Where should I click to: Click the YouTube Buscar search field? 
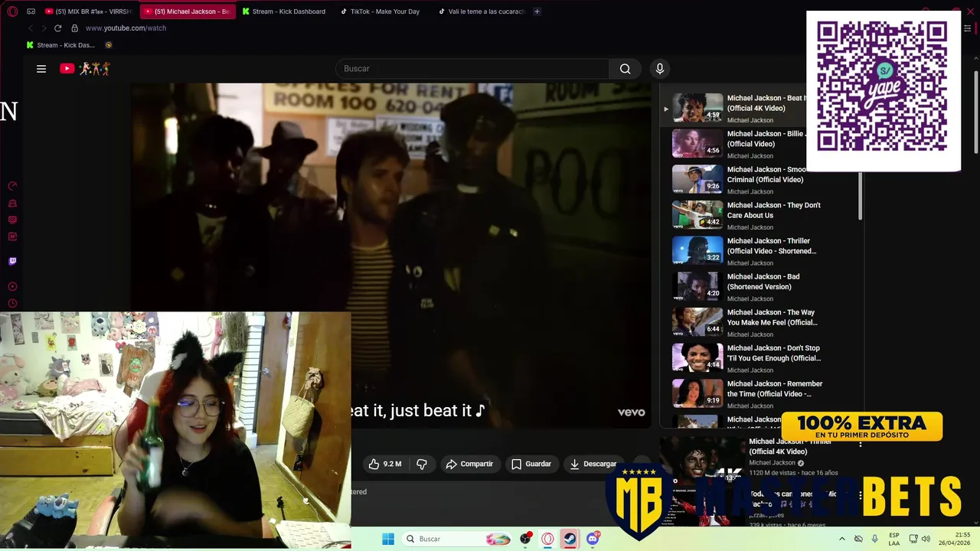tap(472, 69)
